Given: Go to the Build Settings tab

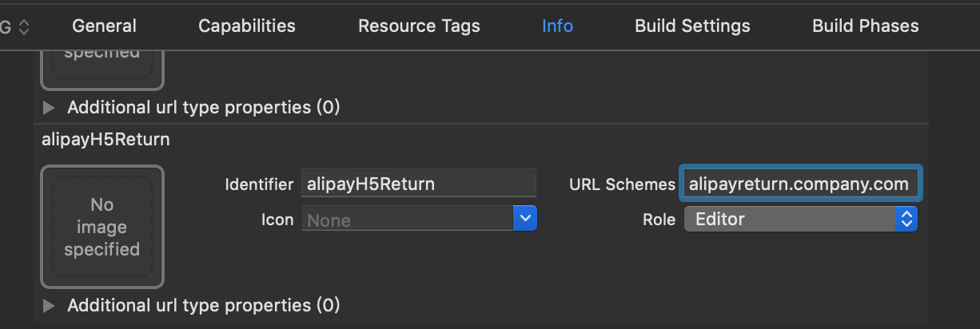Looking at the screenshot, I should (x=692, y=26).
